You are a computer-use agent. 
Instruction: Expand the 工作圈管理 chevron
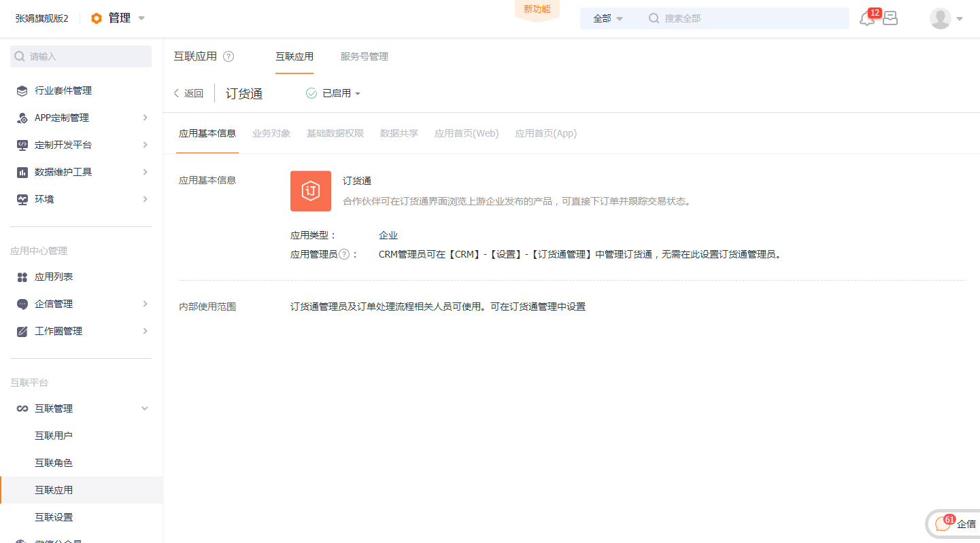tap(145, 331)
